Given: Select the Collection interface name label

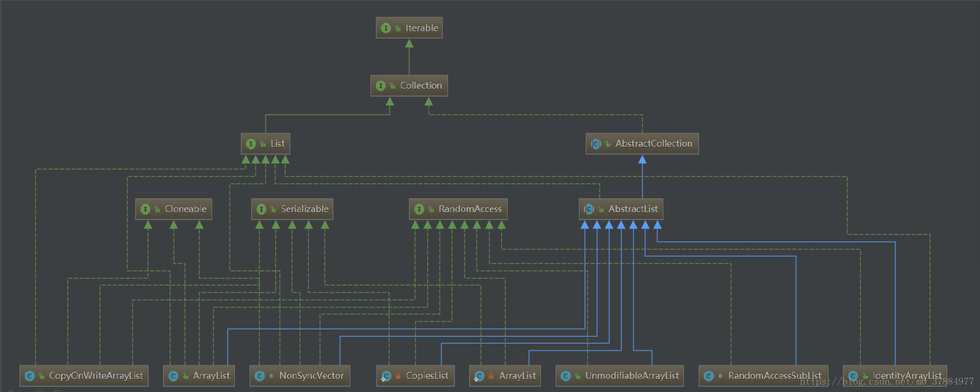Looking at the screenshot, I should pos(421,85).
